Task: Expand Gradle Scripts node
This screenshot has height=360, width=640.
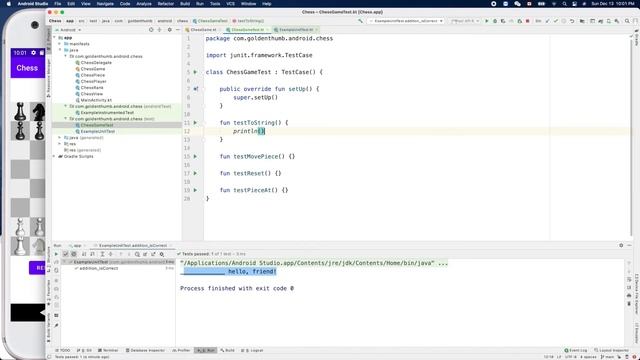Action: point(55,156)
